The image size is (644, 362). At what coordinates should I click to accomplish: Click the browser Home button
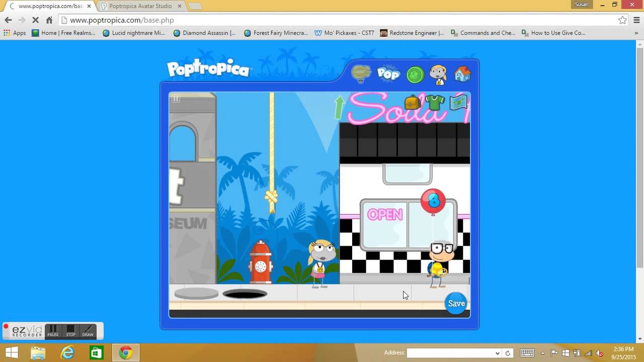click(x=49, y=20)
